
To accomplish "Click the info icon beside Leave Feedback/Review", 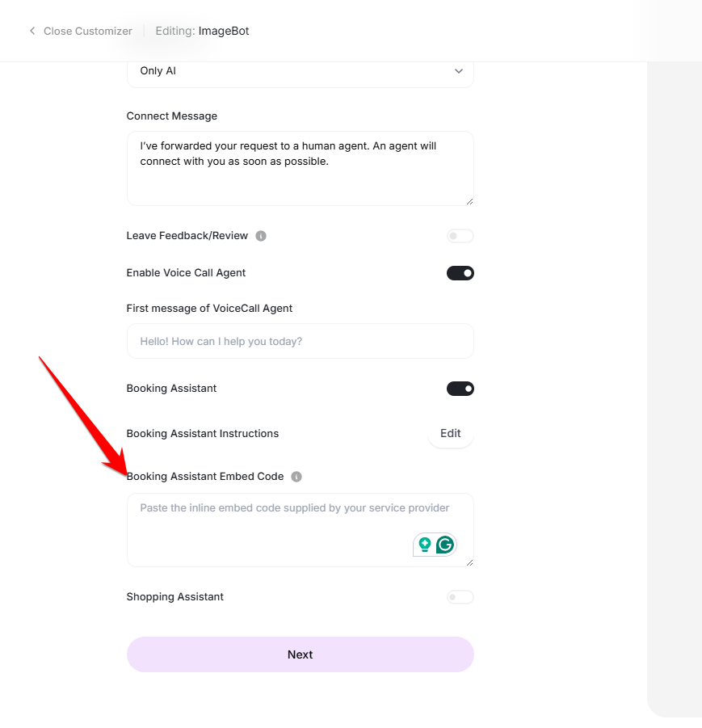I will (x=261, y=236).
